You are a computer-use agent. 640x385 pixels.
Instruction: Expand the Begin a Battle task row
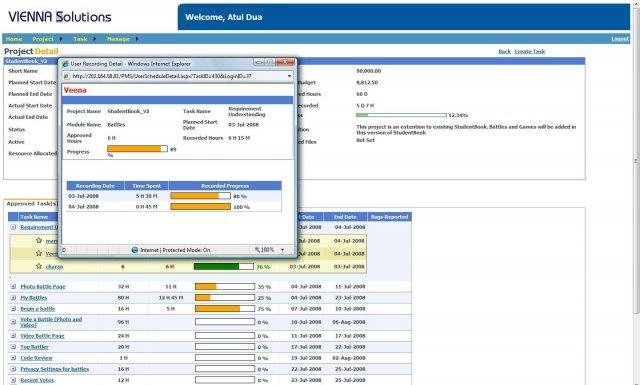pyautogui.click(x=13, y=309)
